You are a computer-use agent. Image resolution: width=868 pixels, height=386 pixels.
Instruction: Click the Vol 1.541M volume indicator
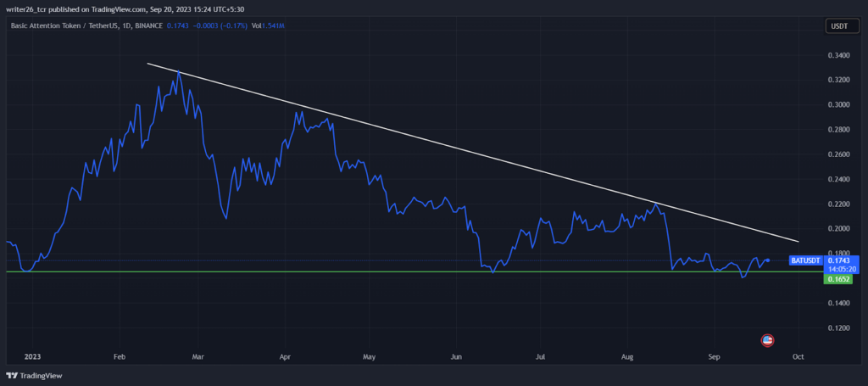pyautogui.click(x=268, y=26)
